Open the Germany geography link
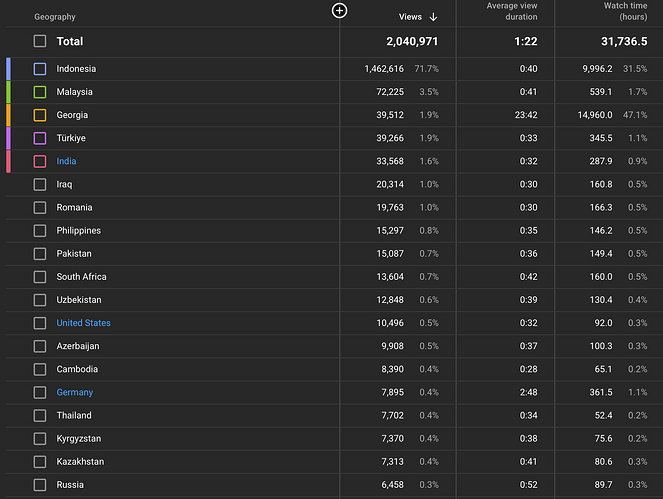 click(74, 392)
